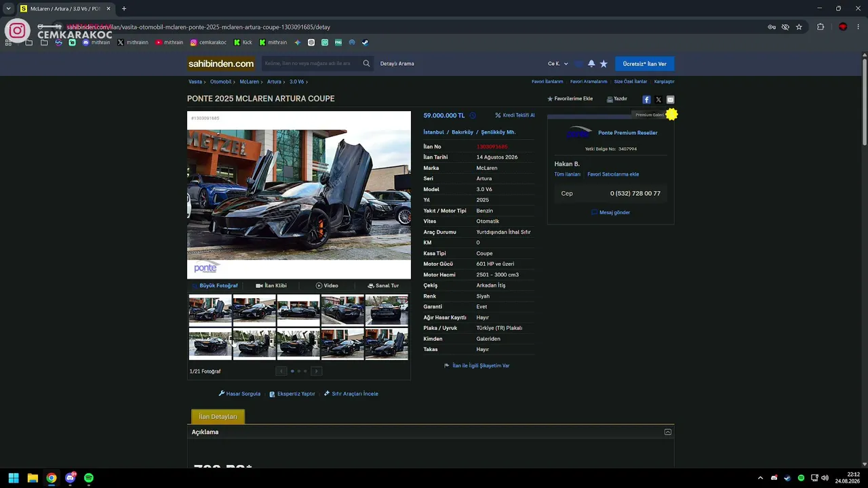Click the browser address bar URL
The width and height of the screenshot is (868, 488).
click(x=198, y=27)
